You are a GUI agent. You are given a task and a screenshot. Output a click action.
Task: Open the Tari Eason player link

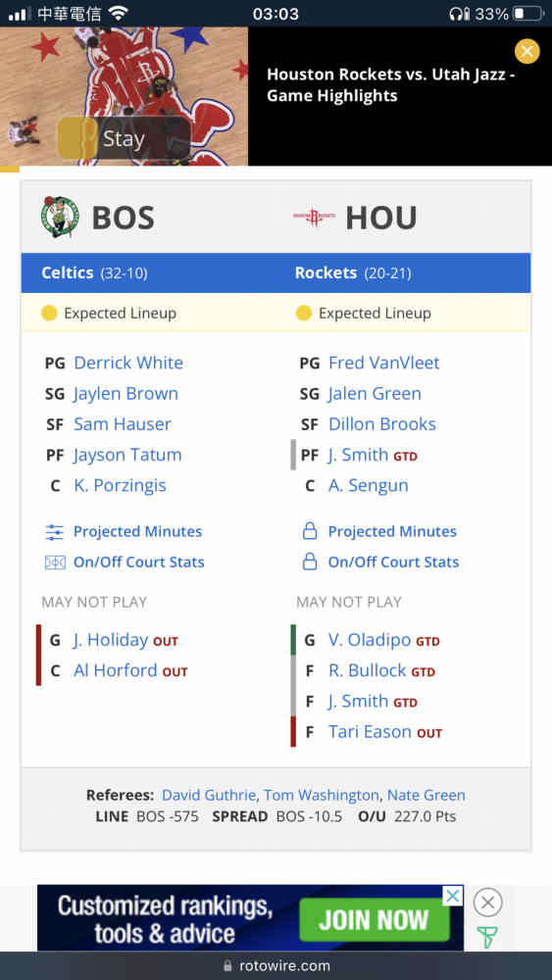(370, 731)
